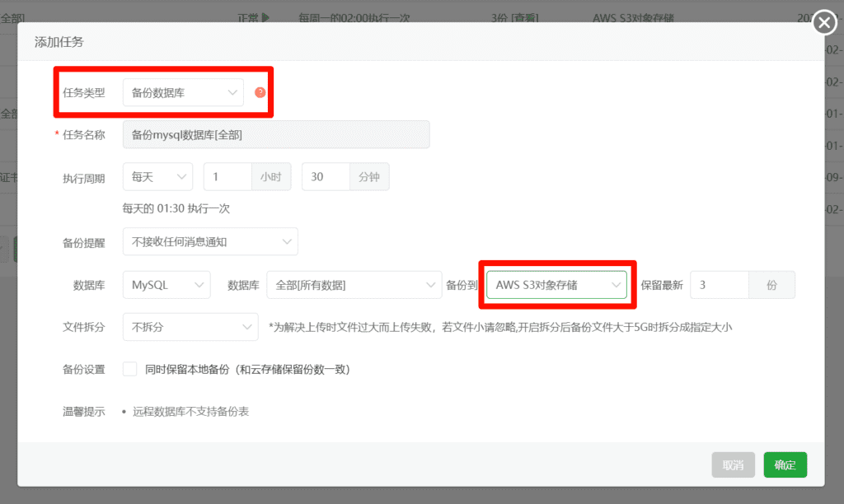
Task: Focus the hour field containing 1
Action: pyautogui.click(x=227, y=177)
